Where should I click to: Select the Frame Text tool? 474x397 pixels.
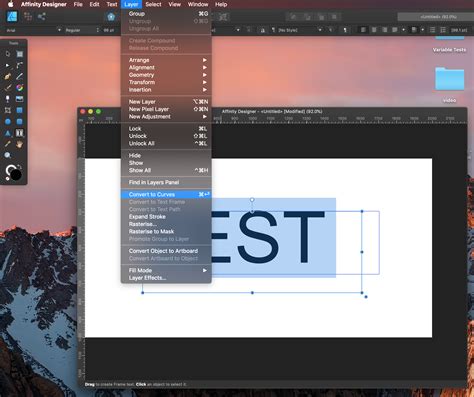pyautogui.click(x=20, y=133)
